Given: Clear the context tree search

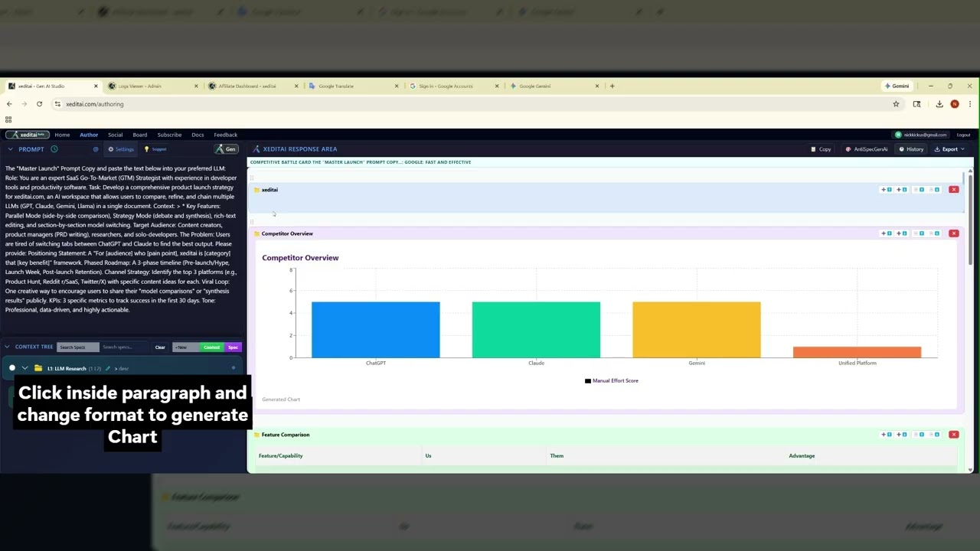Looking at the screenshot, I should click(x=160, y=347).
